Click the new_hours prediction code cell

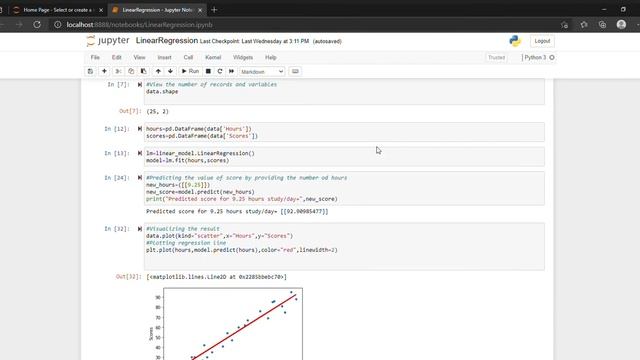(x=344, y=189)
